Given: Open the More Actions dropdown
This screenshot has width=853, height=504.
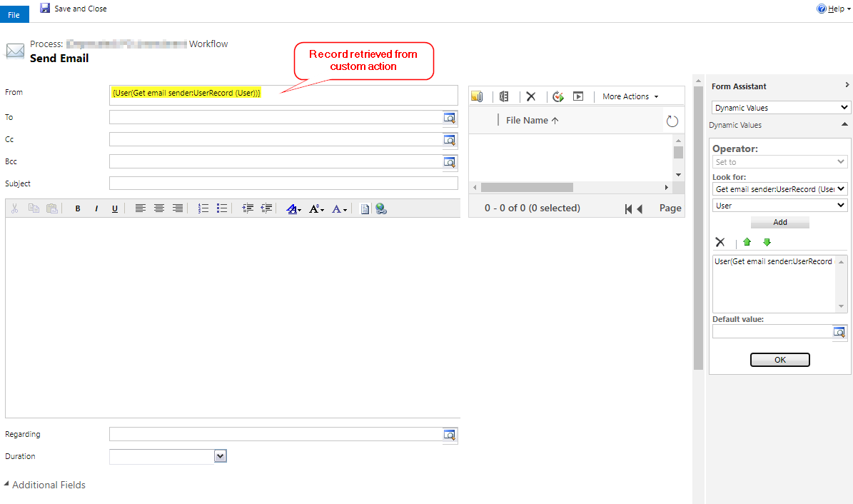Looking at the screenshot, I should click(630, 96).
